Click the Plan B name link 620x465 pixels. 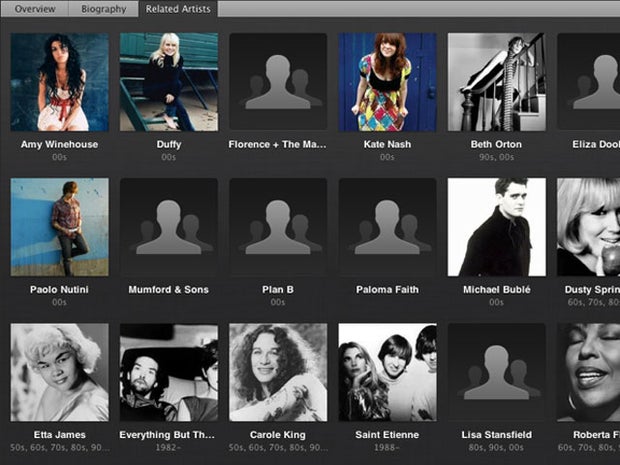coord(278,289)
